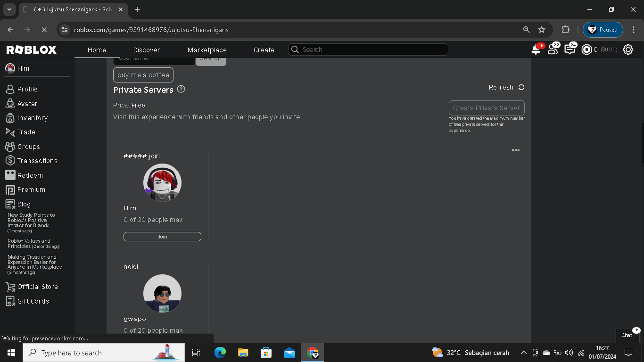Bookmark this page with the star icon
This screenshot has width=644, height=362.
(542, 30)
